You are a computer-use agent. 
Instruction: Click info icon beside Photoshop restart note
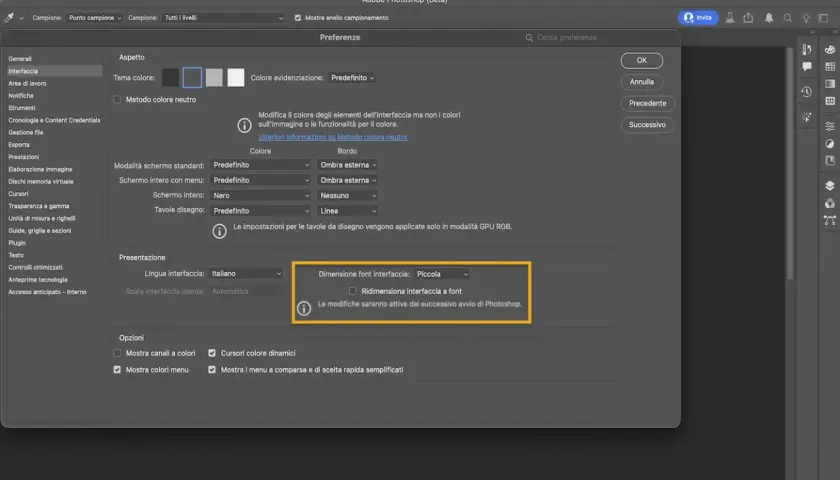click(x=304, y=309)
